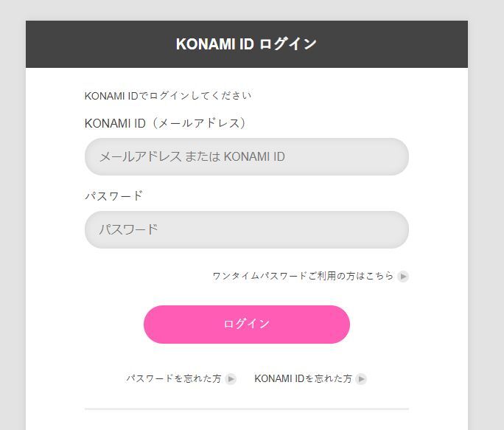Click the arrow icon beside the one-time password link
Image resolution: width=504 pixels, height=430 pixels.
pos(403,277)
